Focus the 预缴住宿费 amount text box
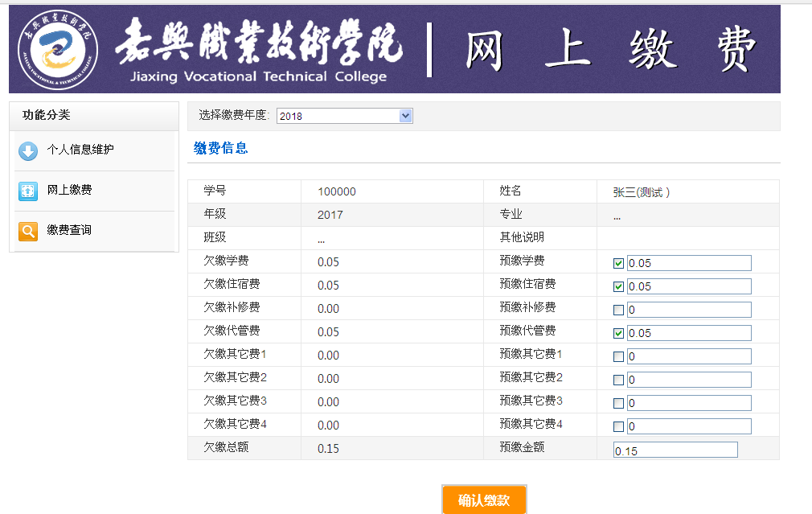 [688, 286]
